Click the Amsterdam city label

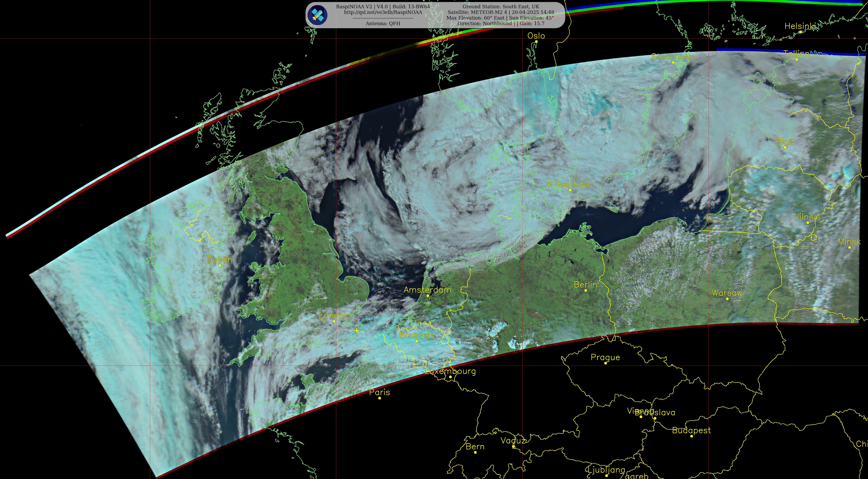click(427, 290)
